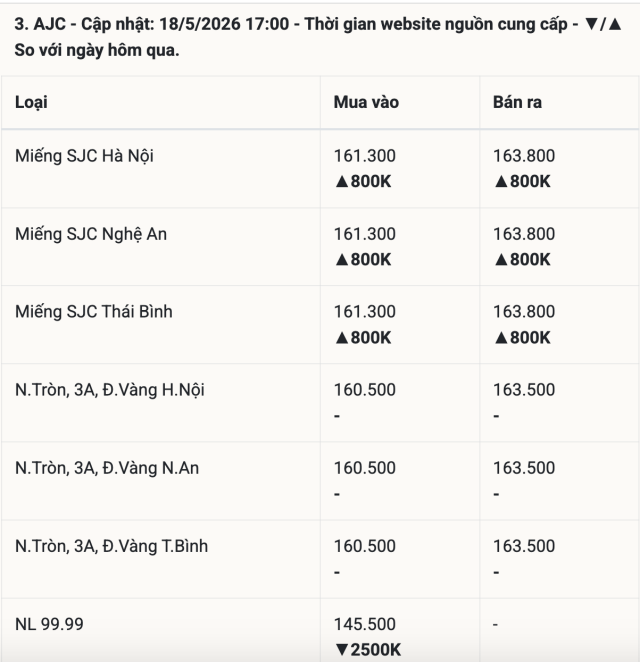Select the N.Tròn, 3A, Đ.Vàng H.Nội row

320,403
